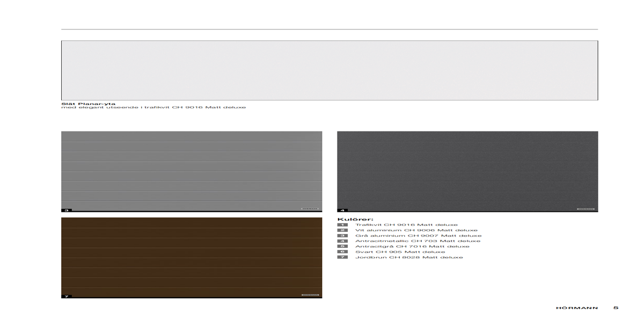This screenshot has height=322, width=644.
Task: Click 'Vit aluminium CH 9006 Matt deluxe' text
Action: 416,230
